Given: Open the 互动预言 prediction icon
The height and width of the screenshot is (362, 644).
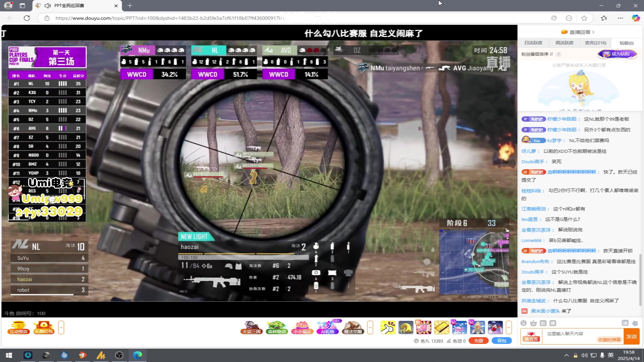Looking at the screenshot, I should (18, 327).
